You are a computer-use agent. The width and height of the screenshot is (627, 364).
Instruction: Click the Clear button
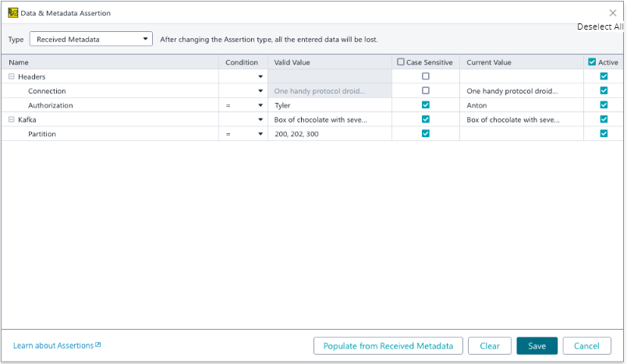point(490,346)
